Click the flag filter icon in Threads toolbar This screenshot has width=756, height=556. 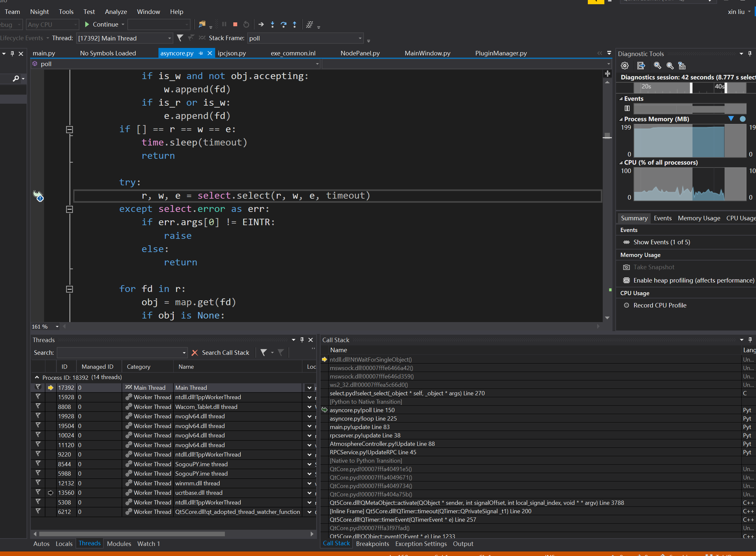pyautogui.click(x=263, y=353)
